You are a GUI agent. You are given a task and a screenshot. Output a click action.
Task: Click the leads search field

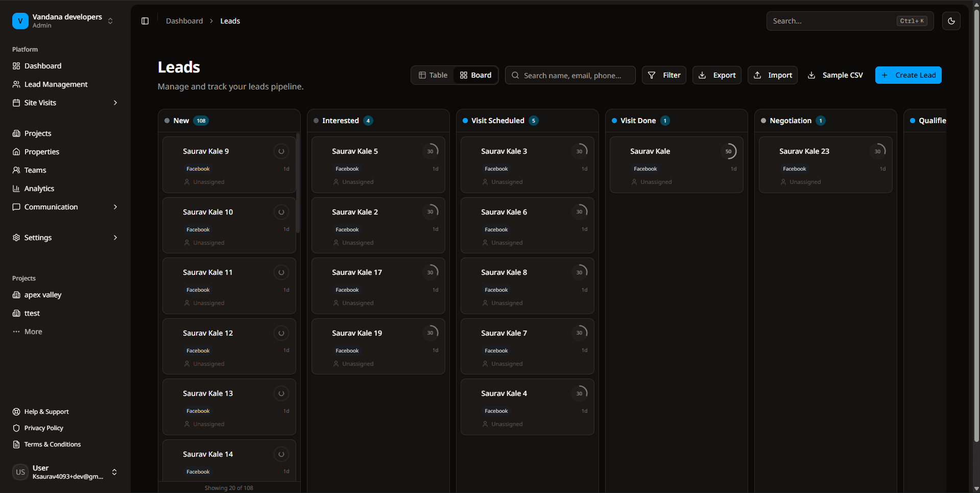click(x=570, y=75)
